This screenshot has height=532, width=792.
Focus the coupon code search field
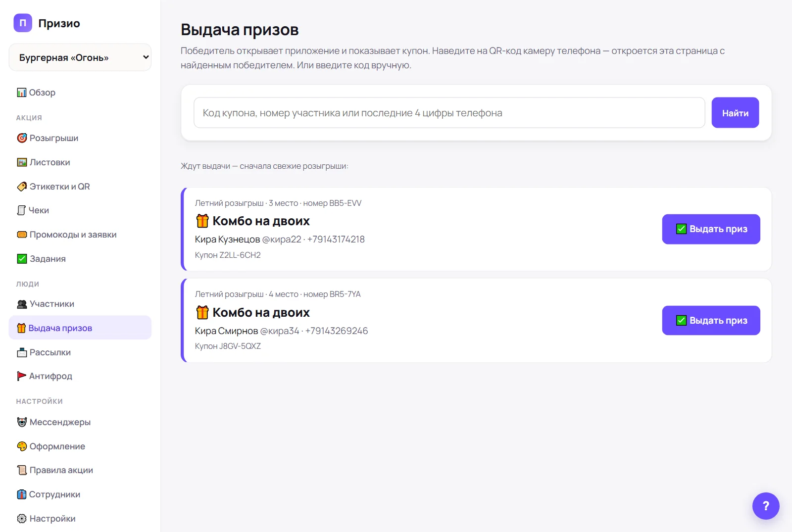[x=449, y=113]
